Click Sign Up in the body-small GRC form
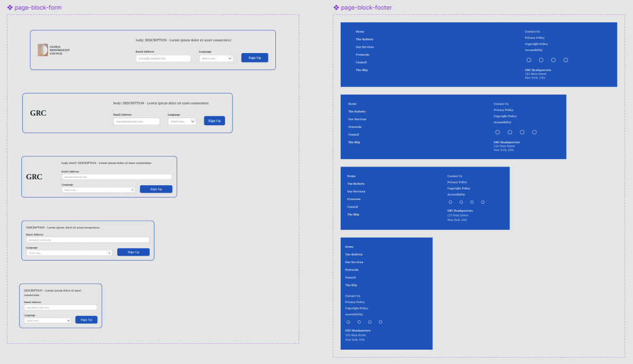Image resolution: width=633 pixels, height=364 pixels. (x=156, y=189)
